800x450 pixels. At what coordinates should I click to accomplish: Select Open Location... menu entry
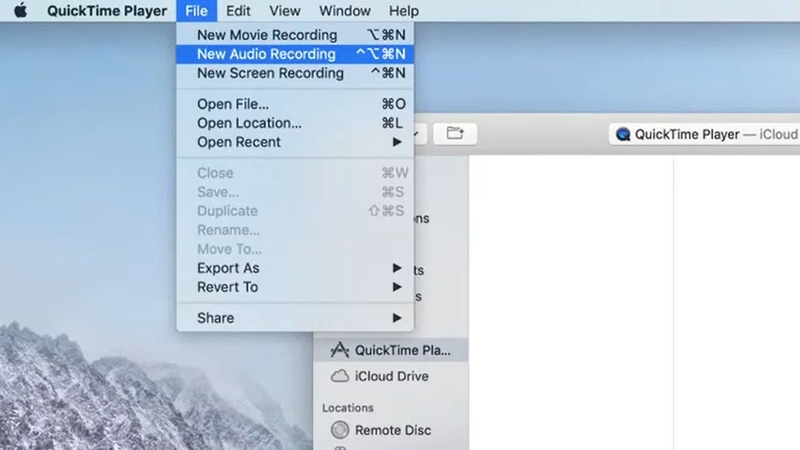point(295,123)
